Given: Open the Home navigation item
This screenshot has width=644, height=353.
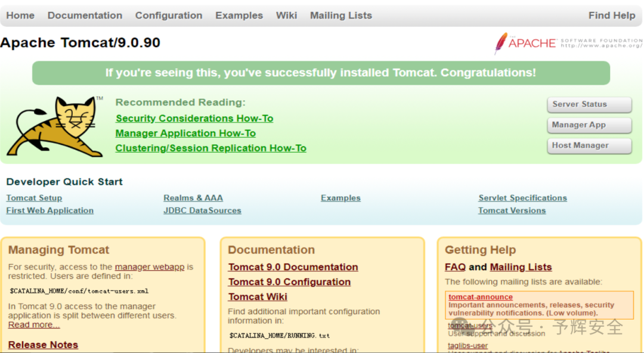Looking at the screenshot, I should coord(20,16).
